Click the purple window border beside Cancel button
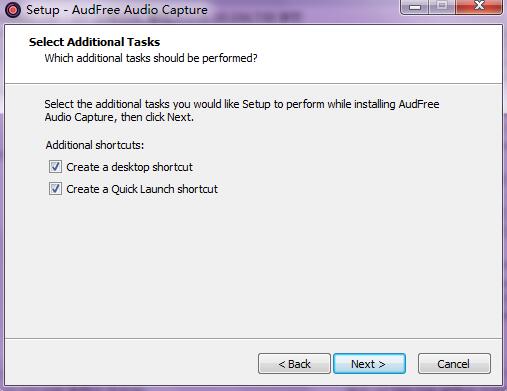Viewport: 507px width, 391px height. 504,364
